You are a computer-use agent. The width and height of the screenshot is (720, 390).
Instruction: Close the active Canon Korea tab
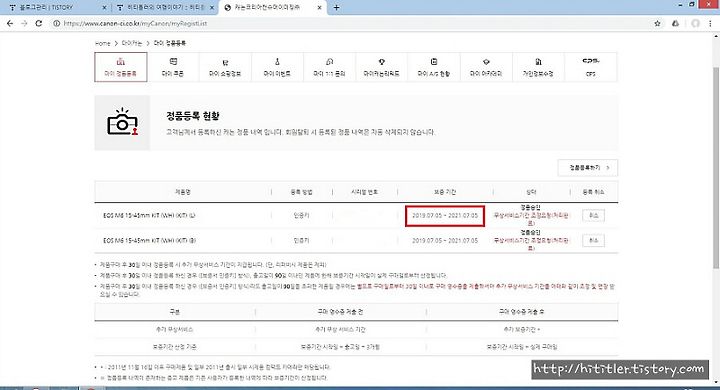coord(320,8)
